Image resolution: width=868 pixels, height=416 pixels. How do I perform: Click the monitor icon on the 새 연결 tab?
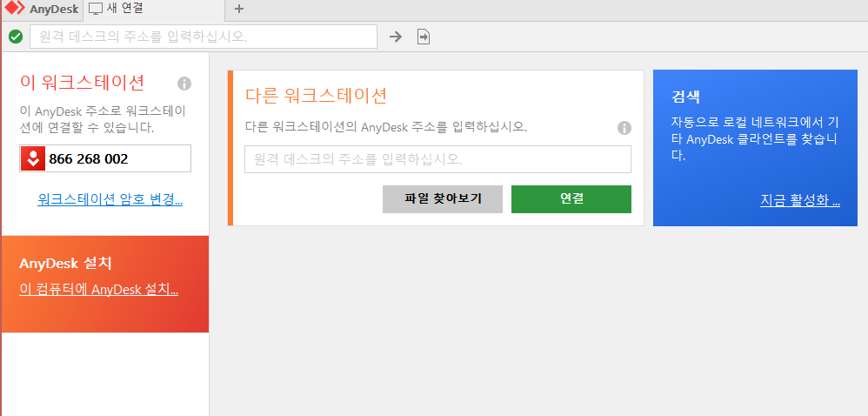(96, 9)
